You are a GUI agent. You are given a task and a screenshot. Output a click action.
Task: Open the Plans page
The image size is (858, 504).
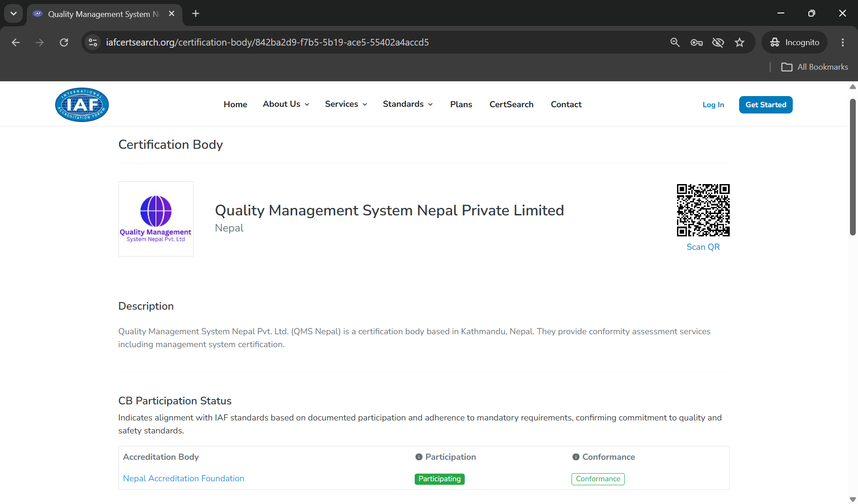(461, 104)
